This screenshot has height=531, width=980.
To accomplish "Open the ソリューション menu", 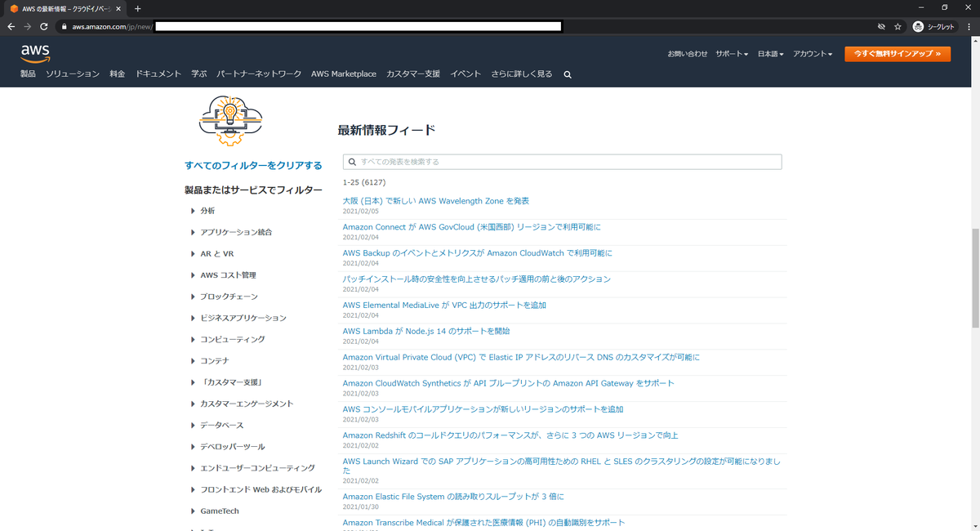I will click(x=73, y=74).
